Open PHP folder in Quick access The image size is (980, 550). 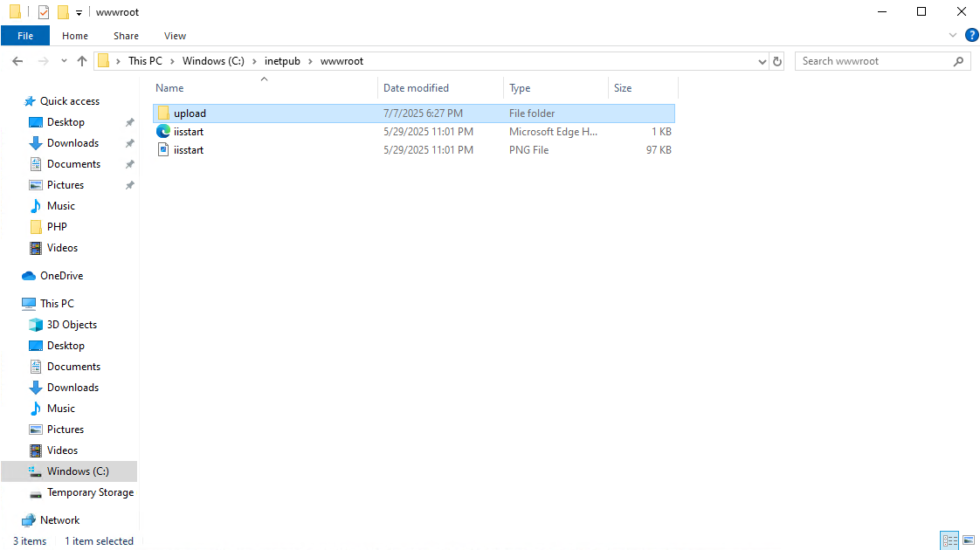pos(56,227)
